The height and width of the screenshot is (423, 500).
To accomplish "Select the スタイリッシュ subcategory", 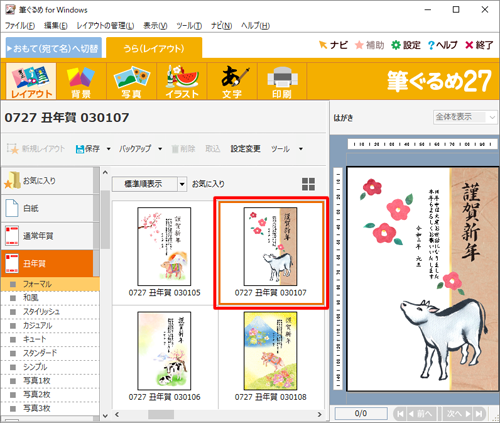I will 50,312.
